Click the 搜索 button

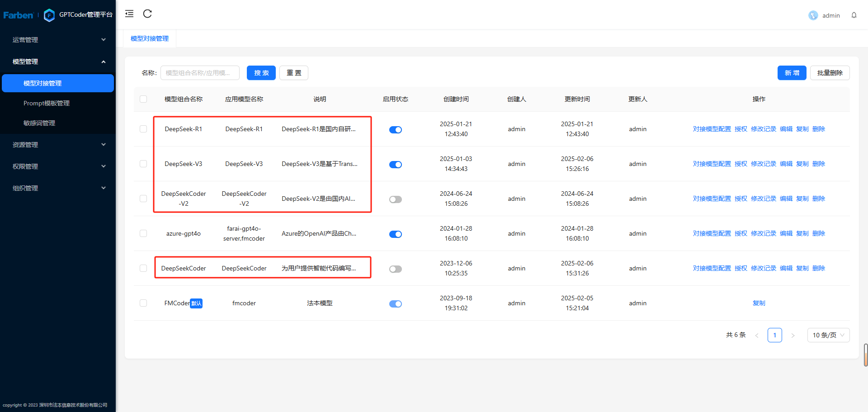(x=261, y=73)
